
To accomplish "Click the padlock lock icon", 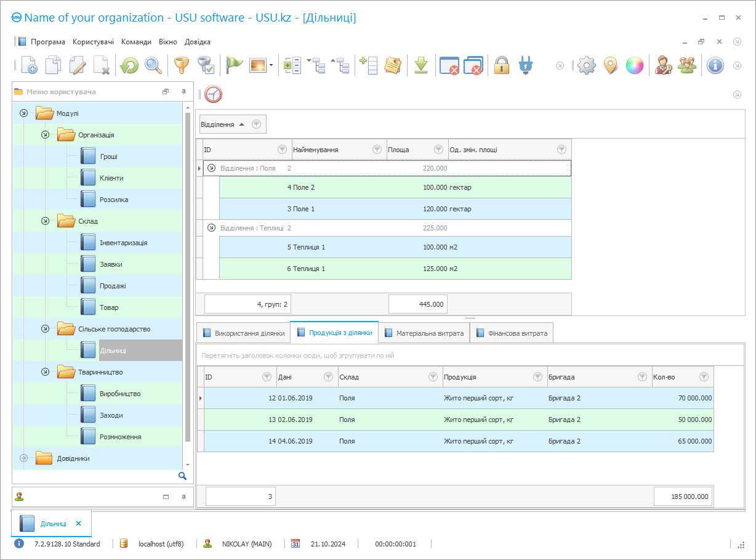I will coord(502,65).
